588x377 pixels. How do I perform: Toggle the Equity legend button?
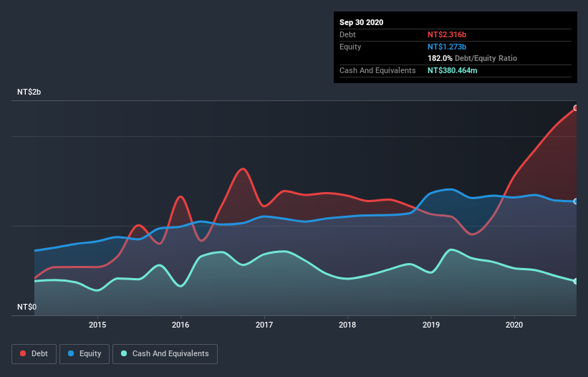(85, 354)
